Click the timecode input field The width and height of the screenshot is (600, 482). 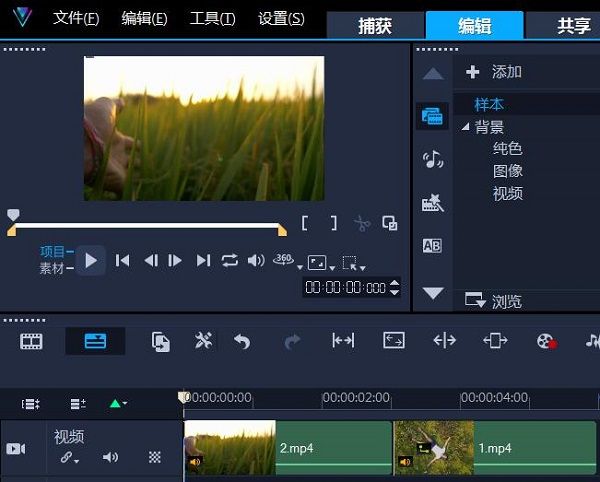pyautogui.click(x=346, y=287)
